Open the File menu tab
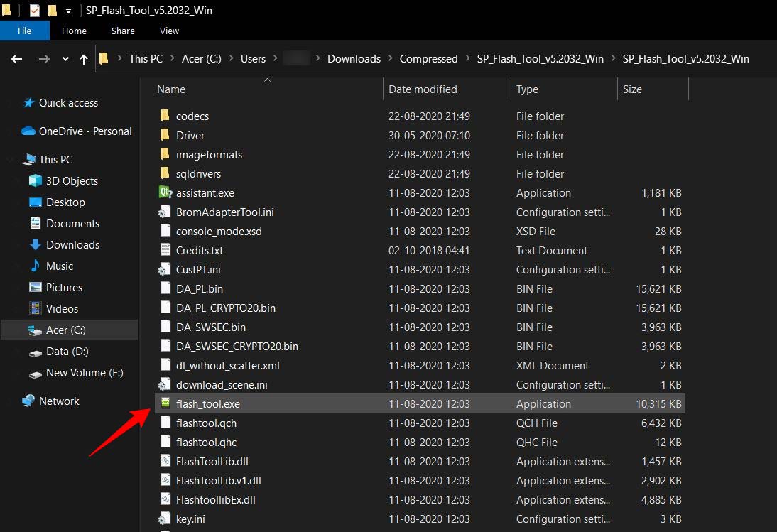The width and height of the screenshot is (777, 532). point(24,31)
